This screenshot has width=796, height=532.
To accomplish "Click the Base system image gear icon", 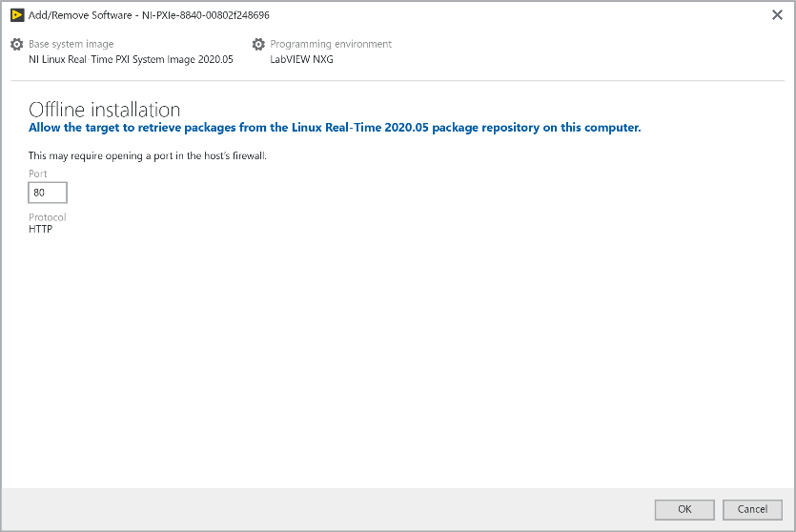I will (16, 45).
